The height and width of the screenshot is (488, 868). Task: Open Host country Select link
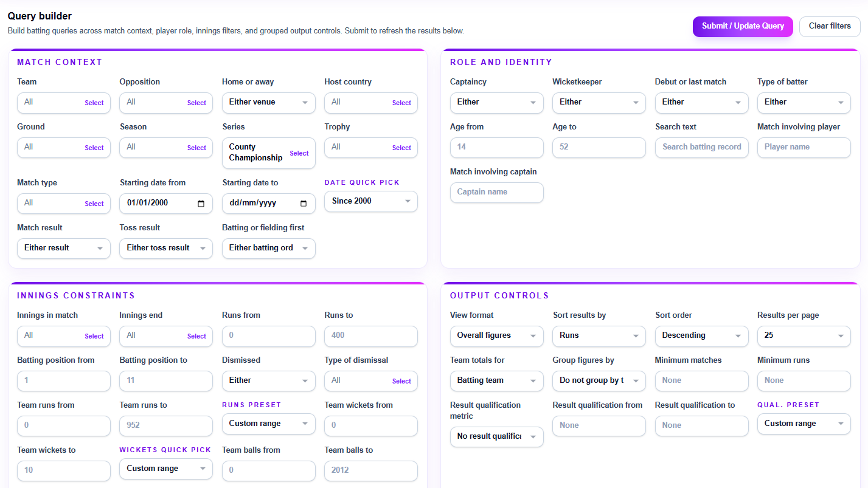[x=401, y=103]
